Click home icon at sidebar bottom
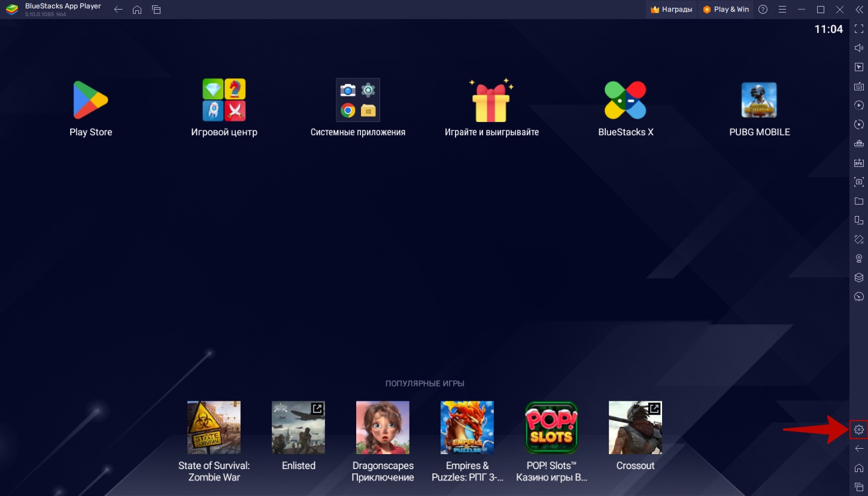This screenshot has width=868, height=496. click(859, 468)
